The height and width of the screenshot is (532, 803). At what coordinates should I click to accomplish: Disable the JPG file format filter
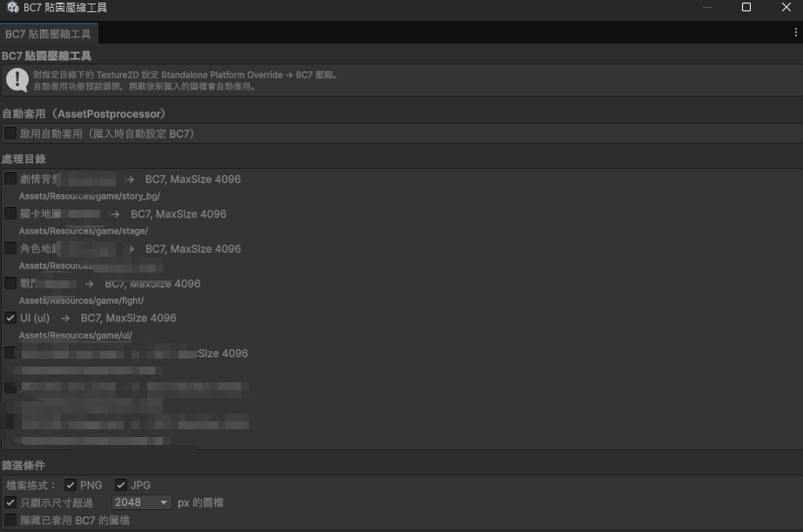pyautogui.click(x=119, y=485)
